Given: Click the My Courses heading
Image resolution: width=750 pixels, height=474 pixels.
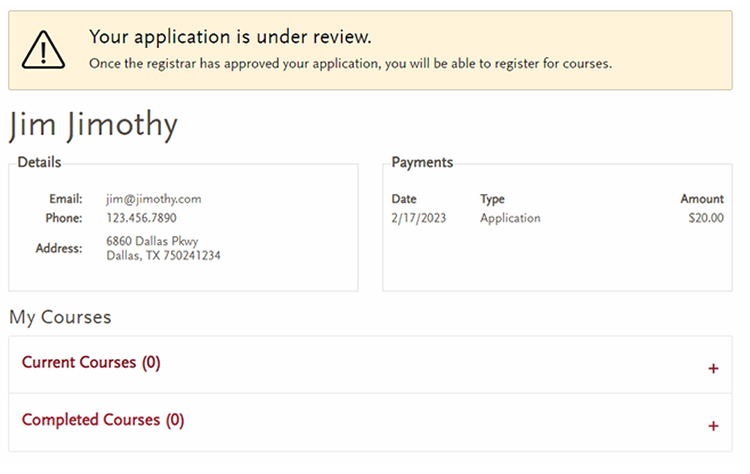Looking at the screenshot, I should pyautogui.click(x=60, y=318).
